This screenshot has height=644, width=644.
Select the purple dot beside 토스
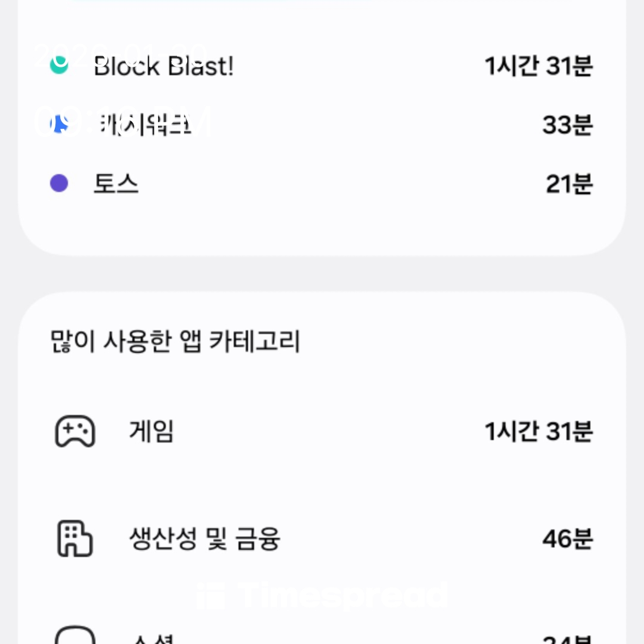(59, 184)
